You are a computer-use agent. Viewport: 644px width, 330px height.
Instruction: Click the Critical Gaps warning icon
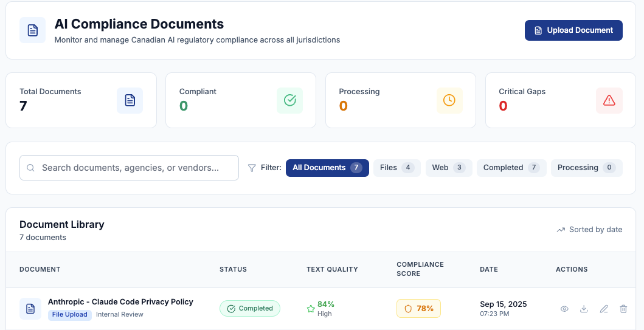click(x=609, y=100)
